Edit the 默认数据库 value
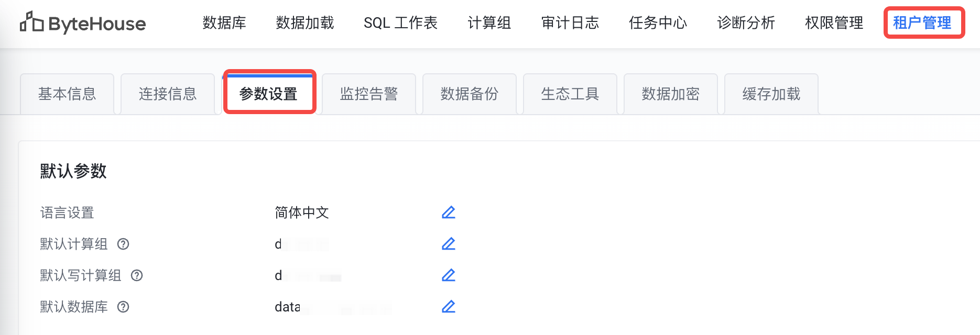This screenshot has width=980, height=335. click(449, 307)
